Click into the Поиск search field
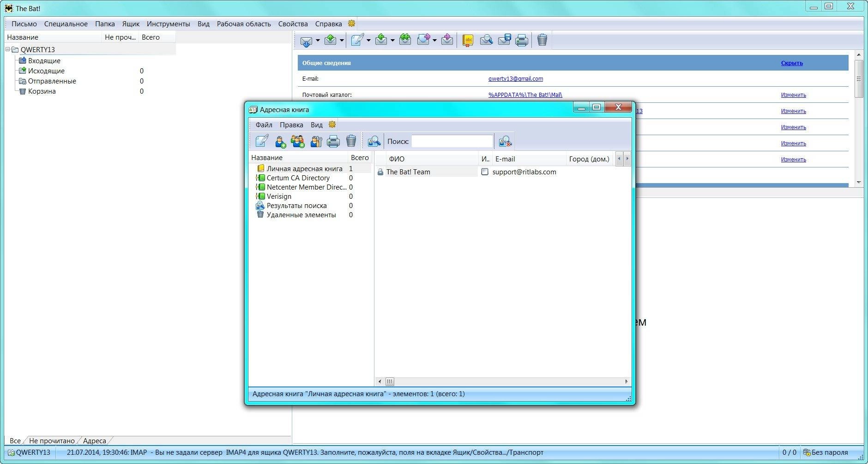 [x=452, y=141]
